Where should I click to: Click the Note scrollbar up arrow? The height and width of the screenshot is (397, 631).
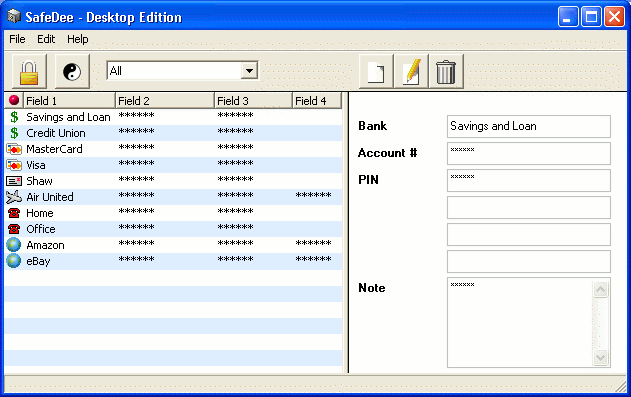tap(600, 289)
